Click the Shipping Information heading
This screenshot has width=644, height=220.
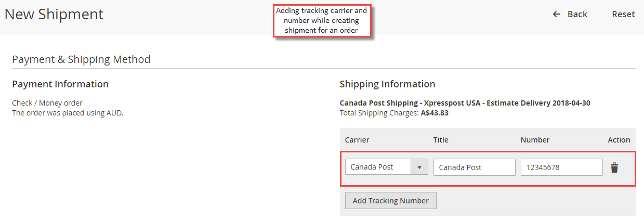(x=387, y=84)
